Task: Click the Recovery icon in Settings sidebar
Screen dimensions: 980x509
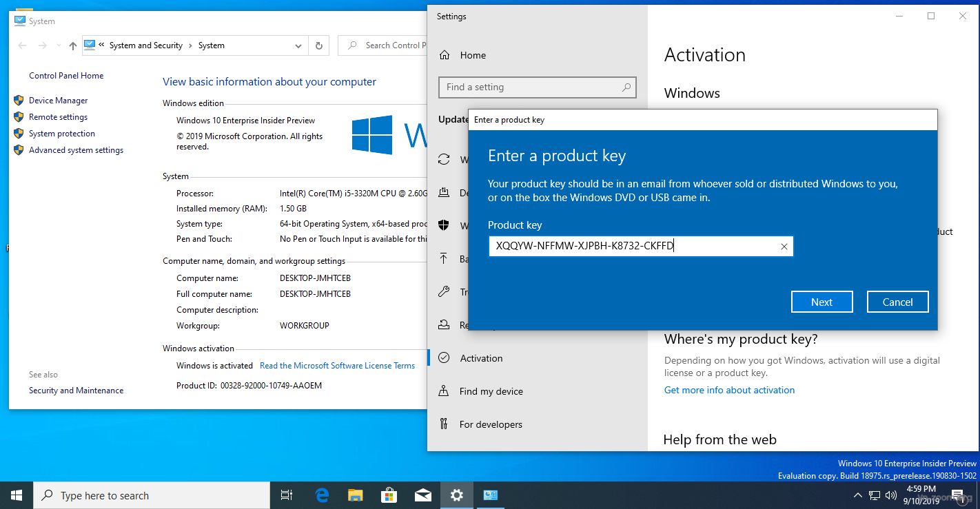Action: (445, 325)
